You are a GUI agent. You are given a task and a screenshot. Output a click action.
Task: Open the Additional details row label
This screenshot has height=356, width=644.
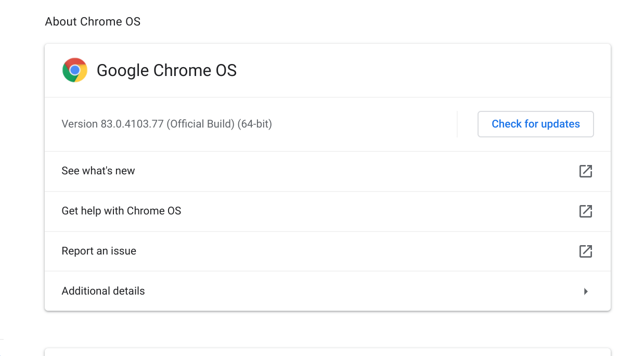pos(103,291)
